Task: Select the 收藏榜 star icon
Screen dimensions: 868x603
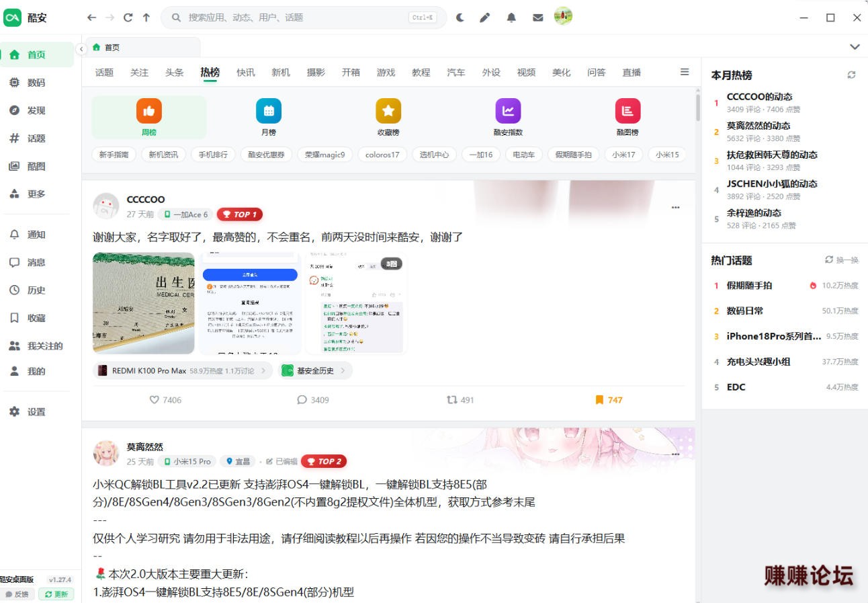Action: (388, 111)
